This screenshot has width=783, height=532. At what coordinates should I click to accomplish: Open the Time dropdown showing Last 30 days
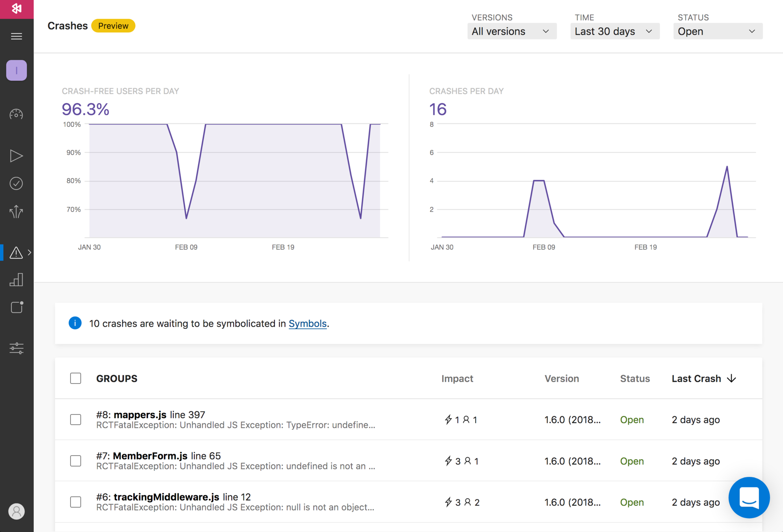point(614,31)
